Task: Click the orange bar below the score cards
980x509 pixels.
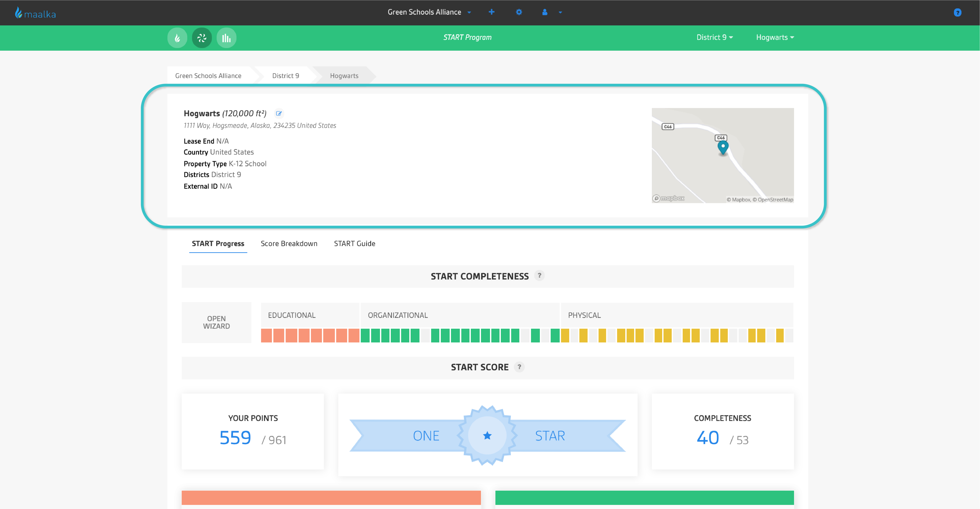Action: 331,498
